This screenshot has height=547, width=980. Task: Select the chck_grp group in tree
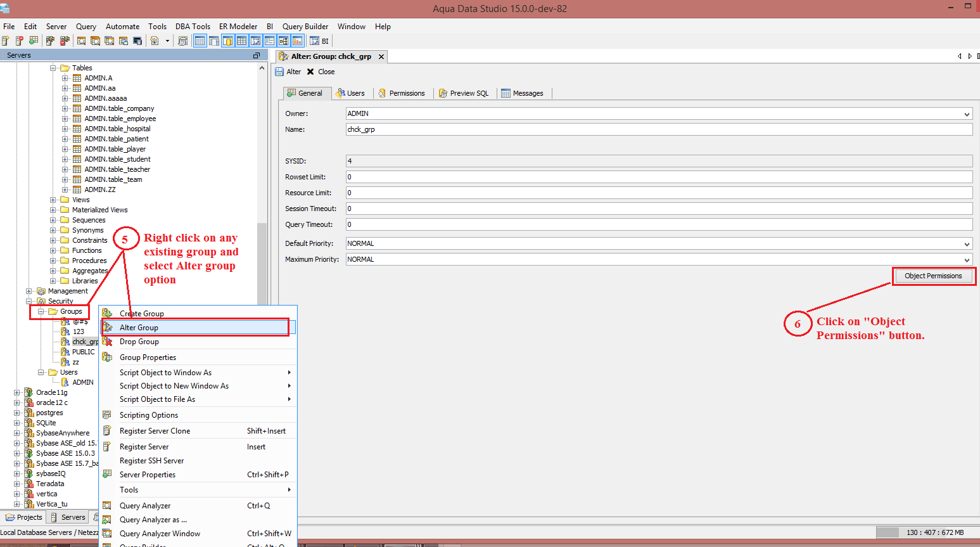pyautogui.click(x=85, y=342)
